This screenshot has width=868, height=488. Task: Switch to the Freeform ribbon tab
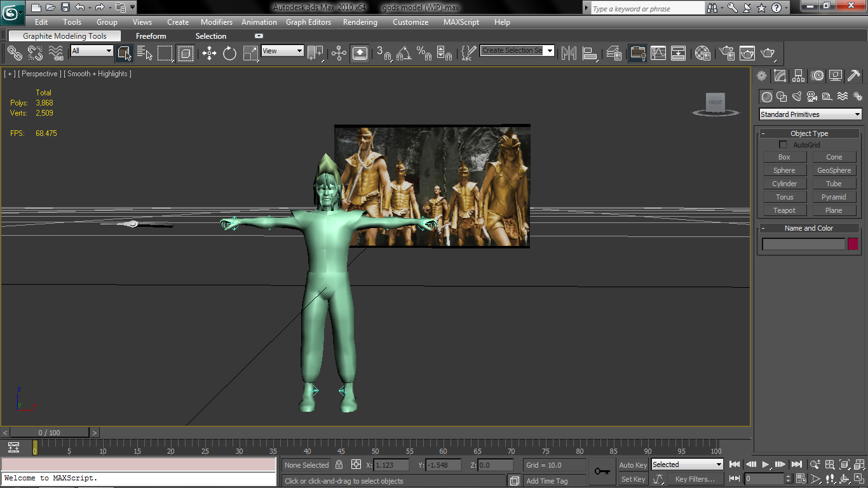pos(151,36)
